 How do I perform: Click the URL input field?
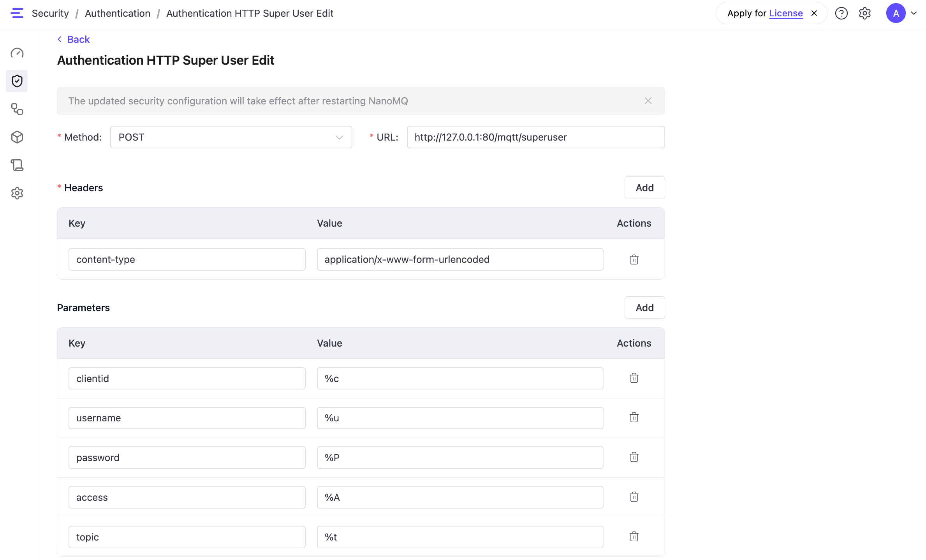click(x=535, y=137)
